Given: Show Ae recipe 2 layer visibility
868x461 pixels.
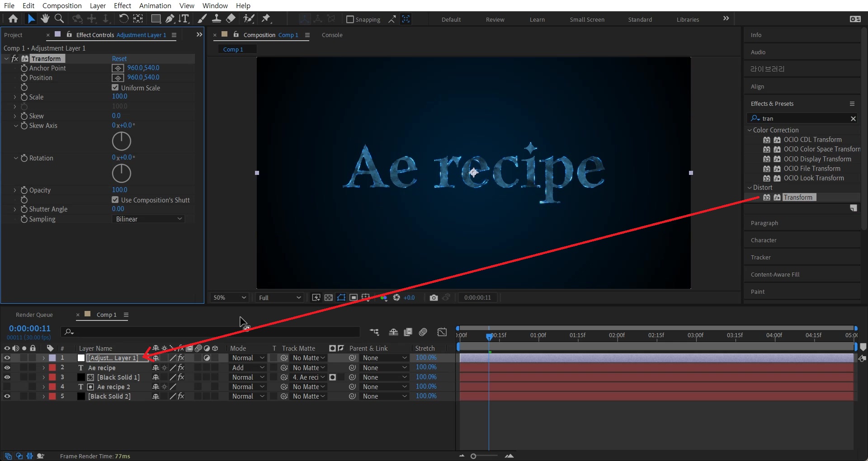Looking at the screenshot, I should coord(7,387).
